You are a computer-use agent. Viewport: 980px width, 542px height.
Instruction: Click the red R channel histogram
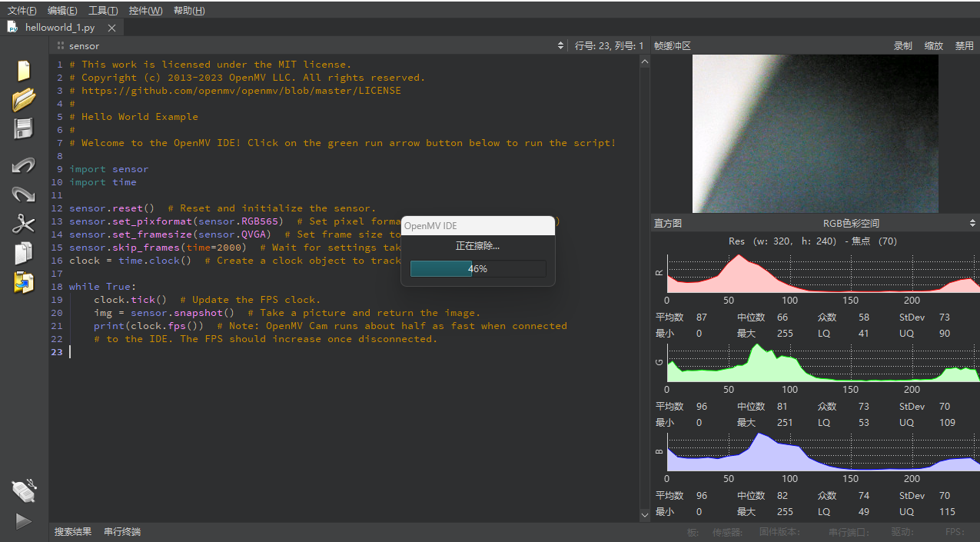click(x=823, y=273)
